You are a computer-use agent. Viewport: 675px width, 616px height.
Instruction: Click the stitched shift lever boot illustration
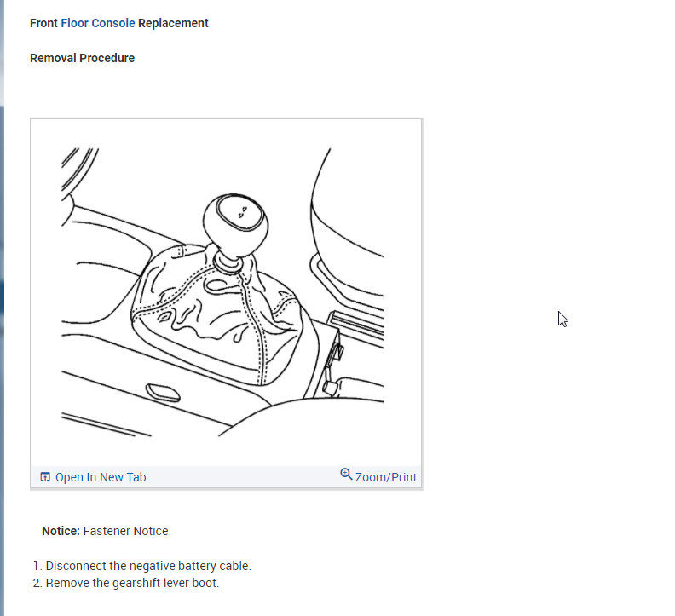tap(217, 314)
